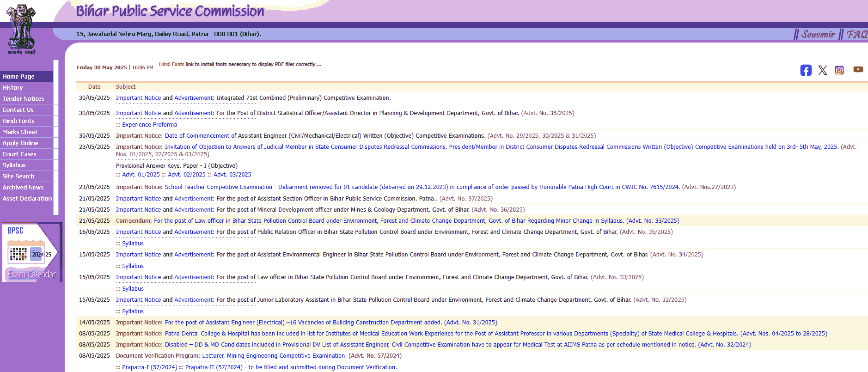Click the 16/05/2025 date cell
This screenshot has height=372, width=868.
click(94, 232)
